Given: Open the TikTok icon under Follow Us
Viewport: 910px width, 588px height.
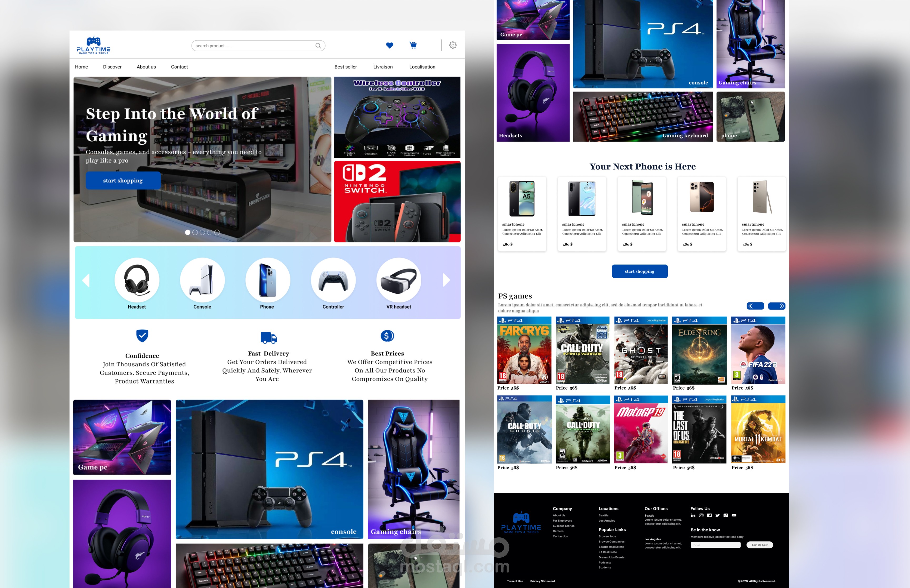Looking at the screenshot, I should [726, 515].
